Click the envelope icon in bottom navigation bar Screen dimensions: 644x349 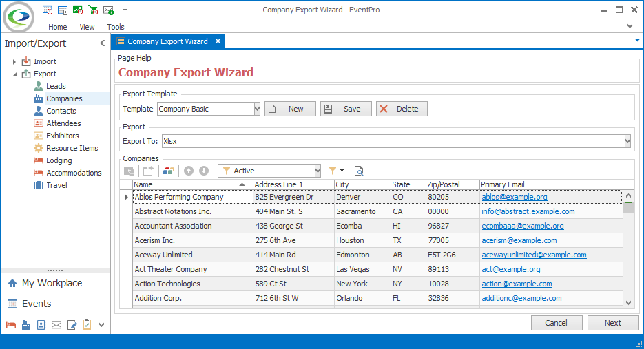click(x=56, y=325)
